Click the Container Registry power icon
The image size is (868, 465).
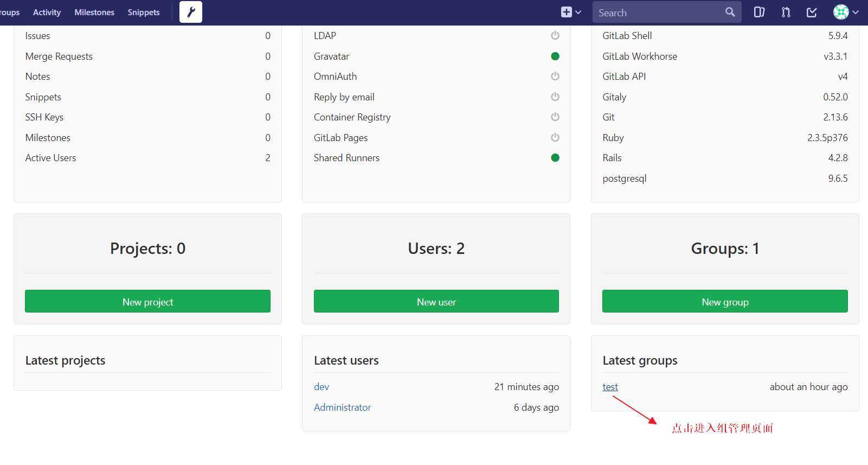pos(555,117)
